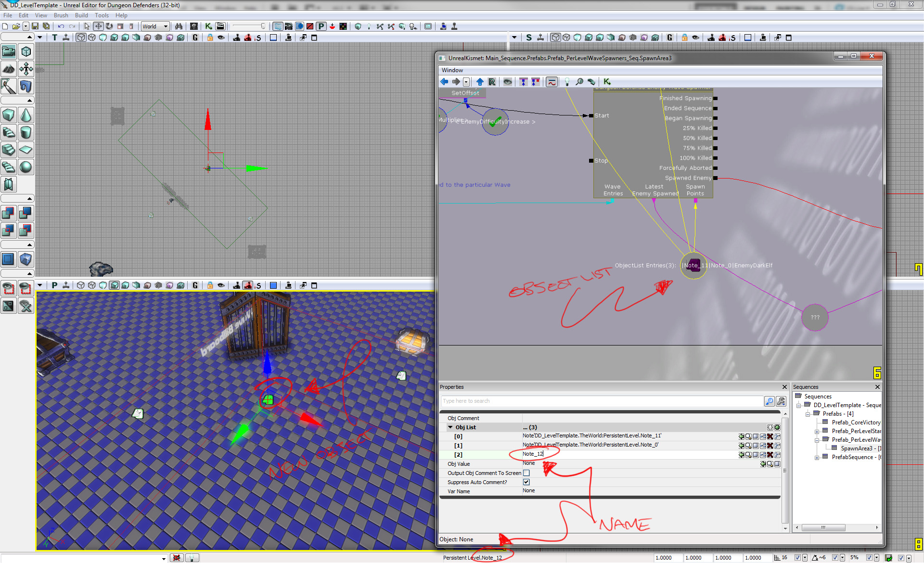Click CSG Deintersect icon
Image resolution: width=924 pixels, height=563 pixels.
point(26,230)
